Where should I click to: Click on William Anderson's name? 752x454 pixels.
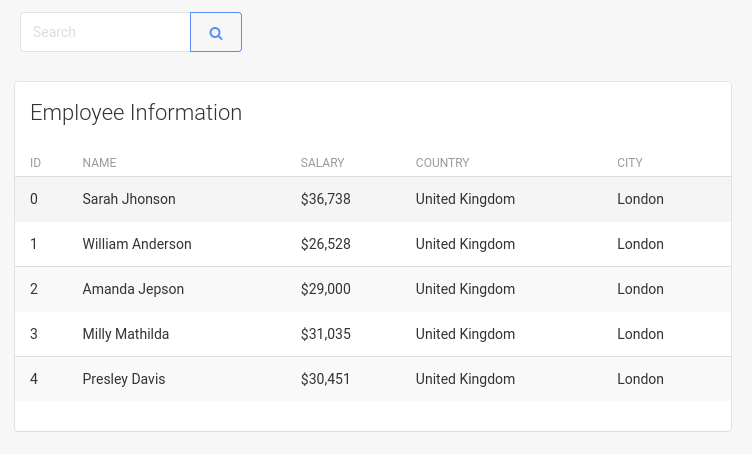[x=137, y=244]
